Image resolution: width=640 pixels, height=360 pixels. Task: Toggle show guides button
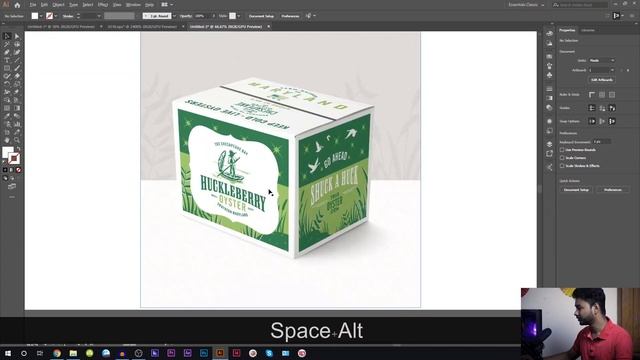pos(592,108)
